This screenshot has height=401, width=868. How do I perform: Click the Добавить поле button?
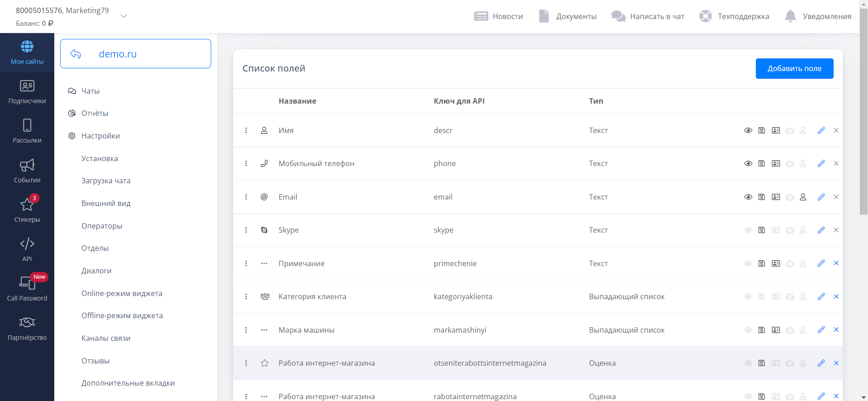click(x=794, y=68)
